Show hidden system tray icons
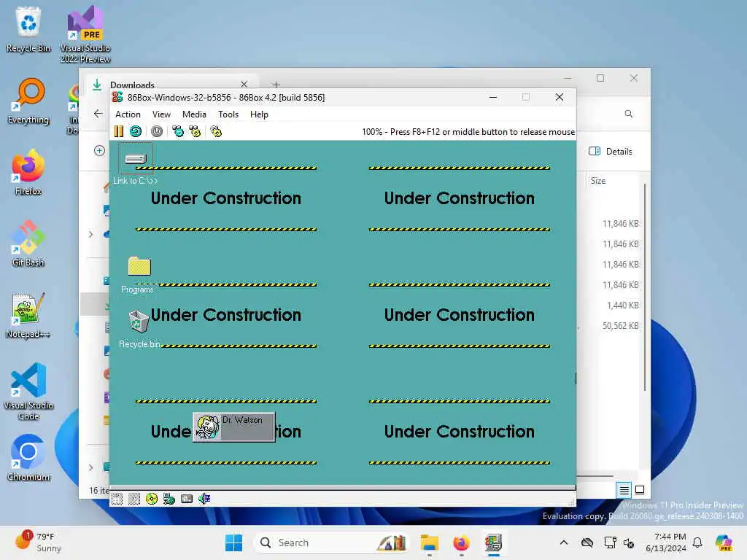Image resolution: width=747 pixels, height=560 pixels. pos(564,542)
